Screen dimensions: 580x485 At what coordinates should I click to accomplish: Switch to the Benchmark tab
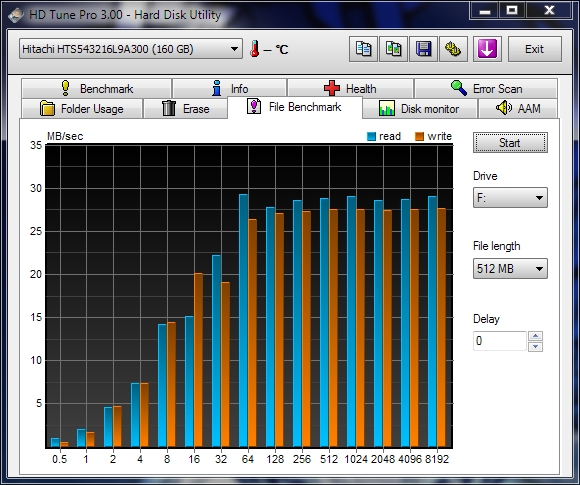97,89
